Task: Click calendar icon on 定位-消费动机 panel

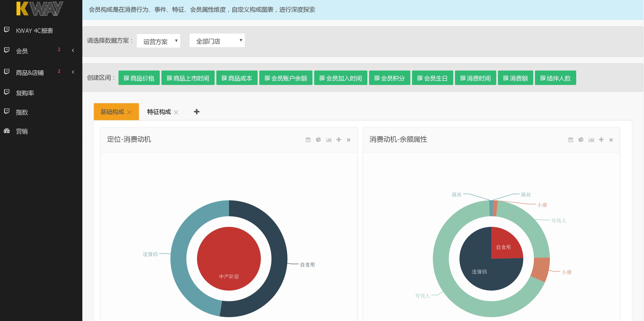Action: tap(308, 140)
